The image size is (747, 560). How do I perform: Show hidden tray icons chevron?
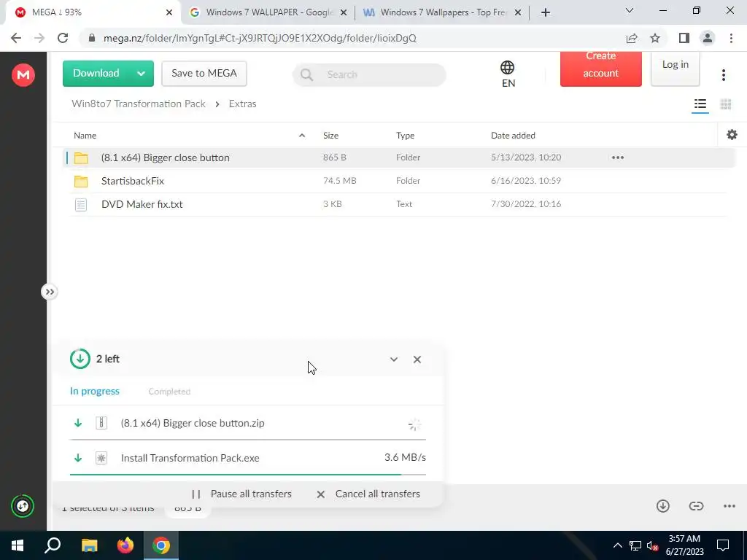pos(617,545)
